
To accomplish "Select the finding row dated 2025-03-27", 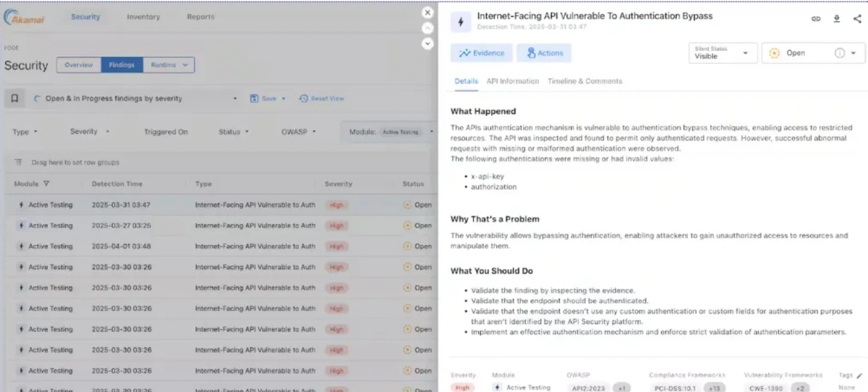I will click(x=173, y=225).
